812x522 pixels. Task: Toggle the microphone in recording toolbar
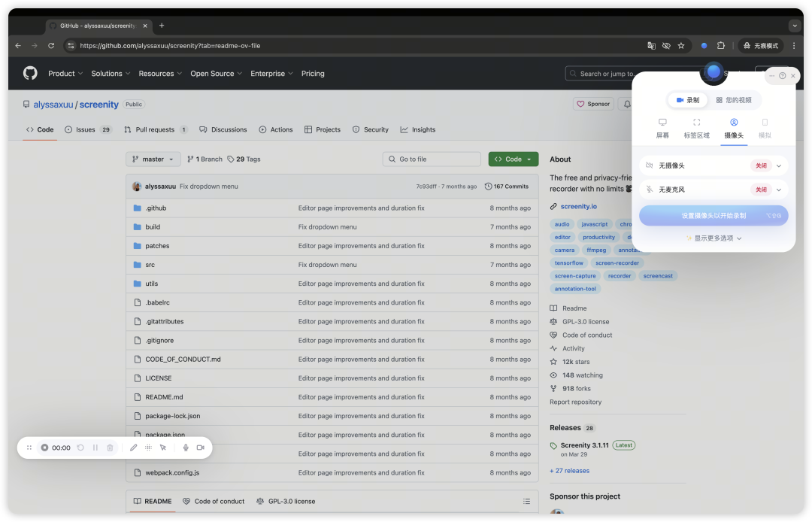186,448
